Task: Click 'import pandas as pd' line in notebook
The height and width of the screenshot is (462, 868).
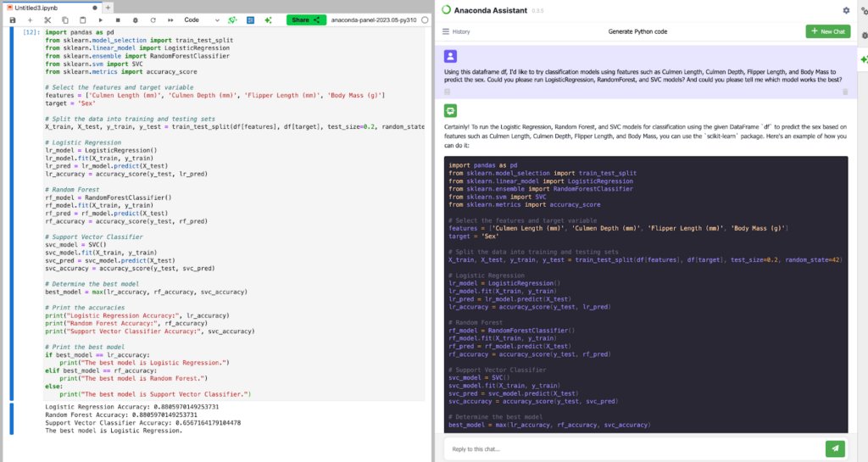Action: coord(80,33)
